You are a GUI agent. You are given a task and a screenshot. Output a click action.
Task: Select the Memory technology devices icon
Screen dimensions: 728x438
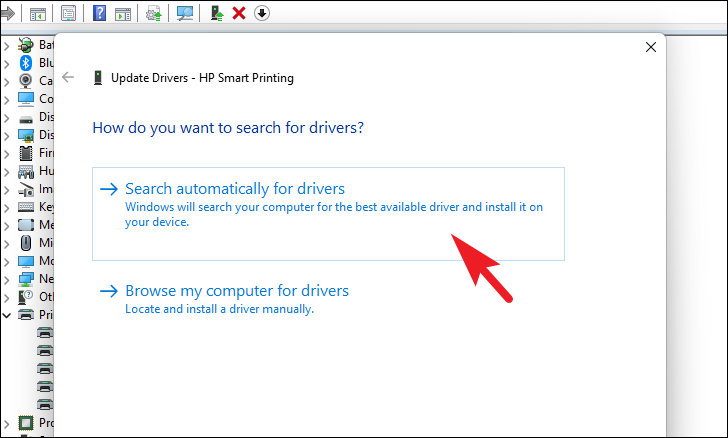click(26, 225)
